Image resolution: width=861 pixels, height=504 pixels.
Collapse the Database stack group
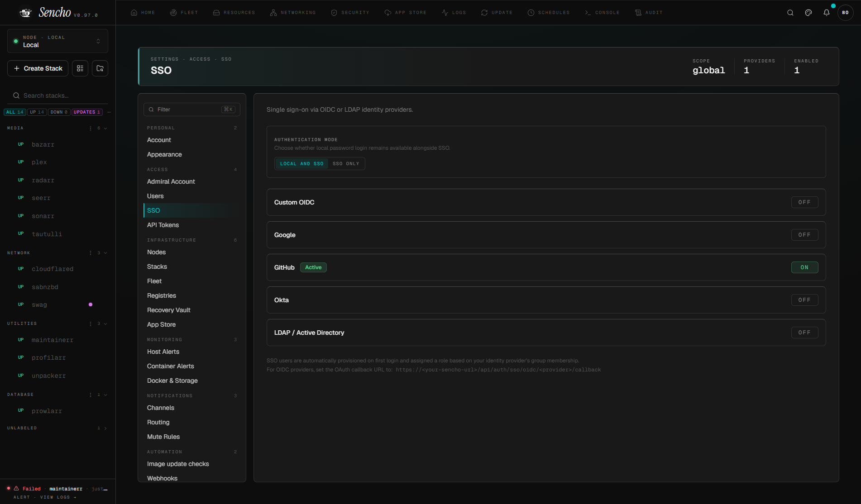click(105, 395)
